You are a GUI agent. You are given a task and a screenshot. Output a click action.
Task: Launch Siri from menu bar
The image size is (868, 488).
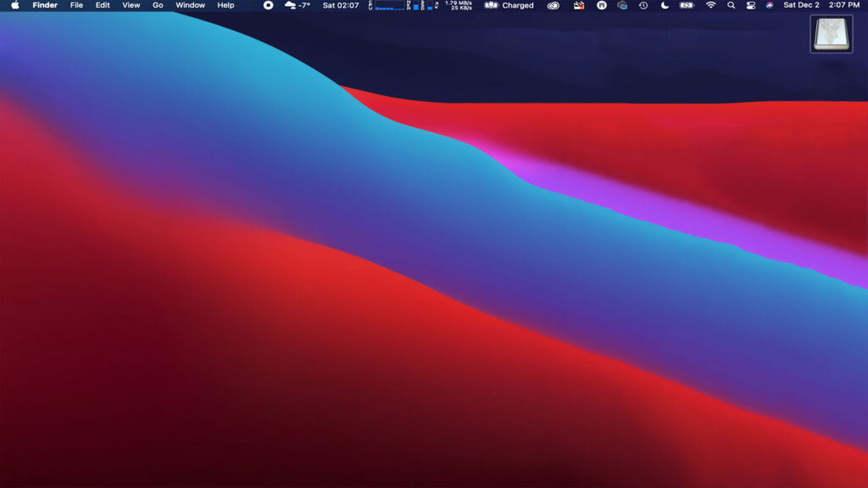[x=770, y=5]
